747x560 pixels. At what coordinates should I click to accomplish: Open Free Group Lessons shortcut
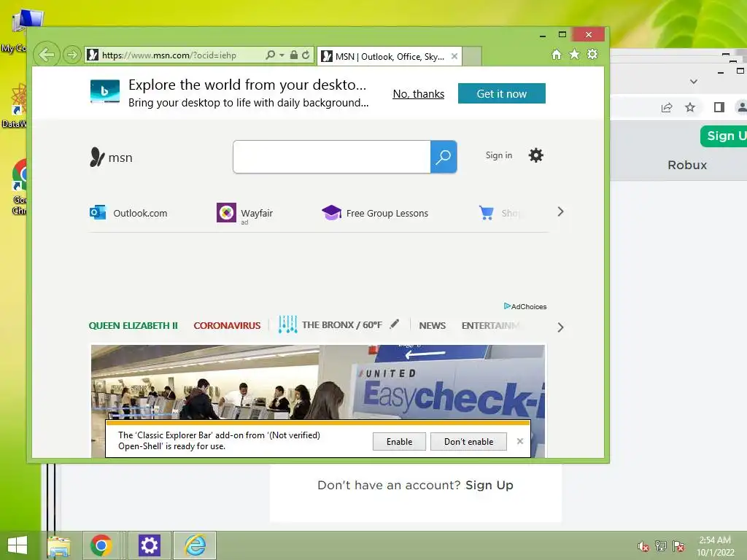click(x=375, y=213)
